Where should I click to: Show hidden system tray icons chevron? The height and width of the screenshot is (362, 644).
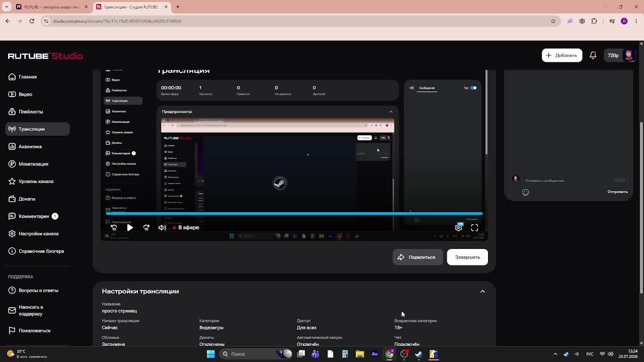(x=555, y=354)
